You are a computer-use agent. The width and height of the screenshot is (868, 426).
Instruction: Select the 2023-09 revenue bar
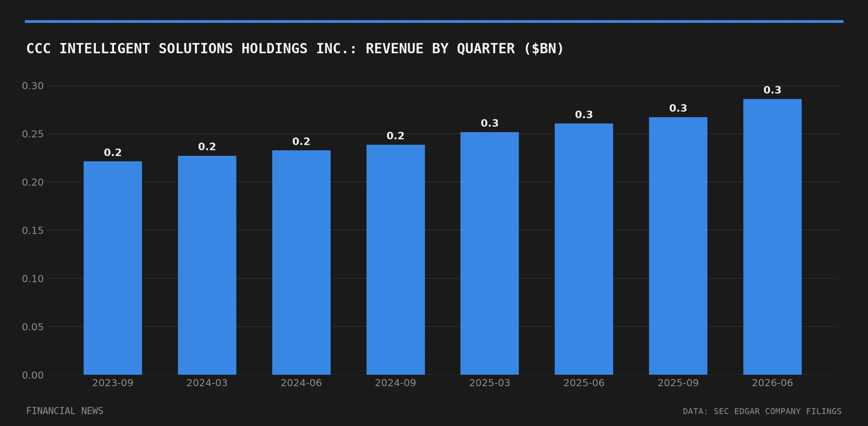113,268
